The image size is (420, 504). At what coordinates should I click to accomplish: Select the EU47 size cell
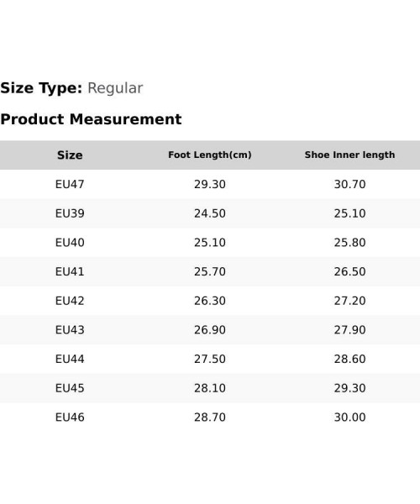(70, 184)
